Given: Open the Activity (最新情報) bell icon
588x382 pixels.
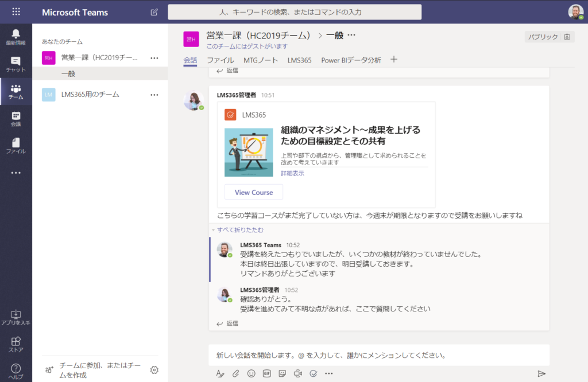Looking at the screenshot, I should (x=16, y=36).
